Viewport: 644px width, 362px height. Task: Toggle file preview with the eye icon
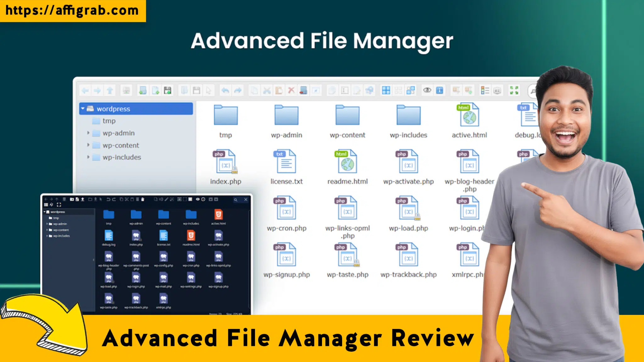click(x=427, y=90)
